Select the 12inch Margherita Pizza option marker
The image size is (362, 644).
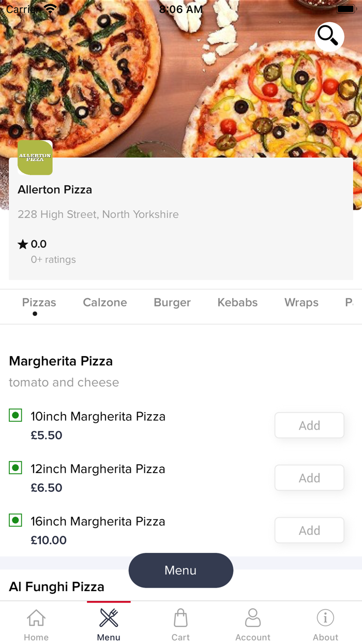coord(15,467)
